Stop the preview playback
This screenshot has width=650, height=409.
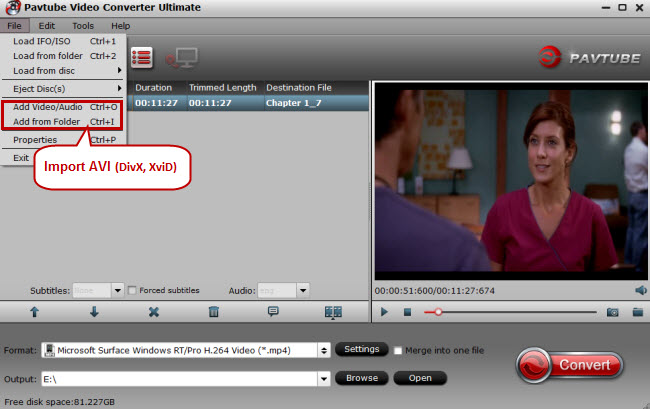(407, 312)
